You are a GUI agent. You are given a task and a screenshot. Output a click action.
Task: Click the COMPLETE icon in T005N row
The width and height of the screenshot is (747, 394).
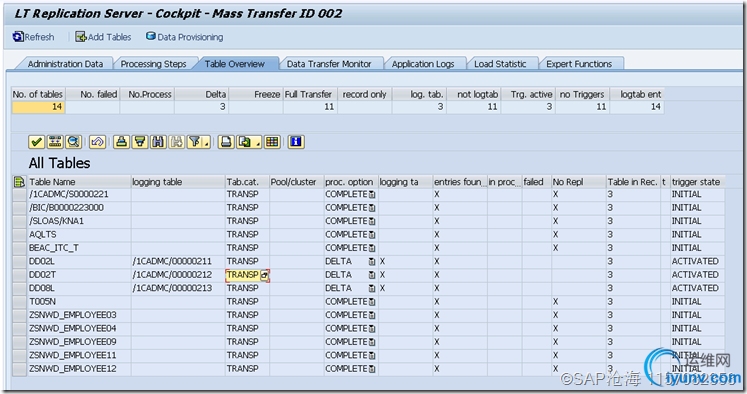click(372, 302)
